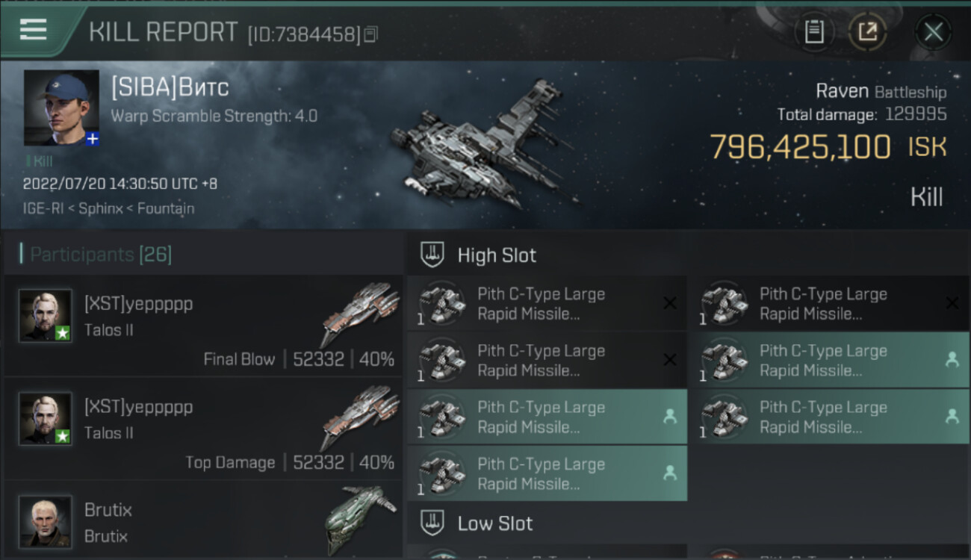971x560 pixels.
Task: Select first destroyed Pith C-Type launcher
Action: click(x=547, y=304)
